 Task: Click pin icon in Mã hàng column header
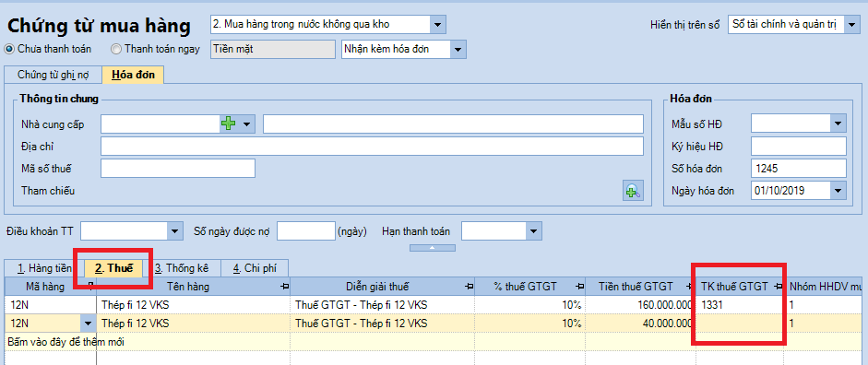[91, 286]
